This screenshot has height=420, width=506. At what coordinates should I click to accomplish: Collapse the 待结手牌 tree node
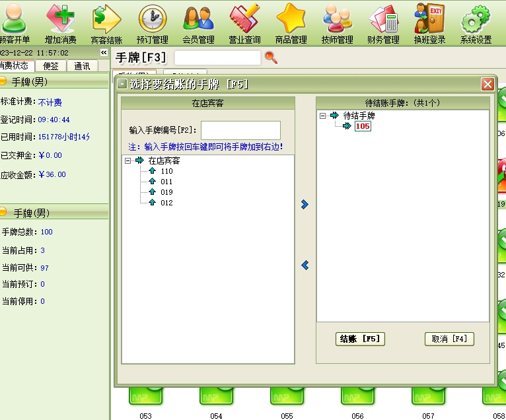[x=323, y=116]
